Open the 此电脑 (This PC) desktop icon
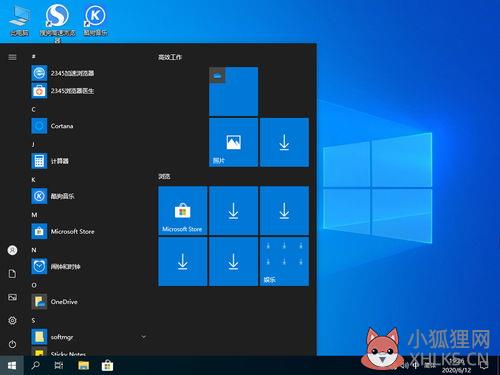 click(19, 21)
